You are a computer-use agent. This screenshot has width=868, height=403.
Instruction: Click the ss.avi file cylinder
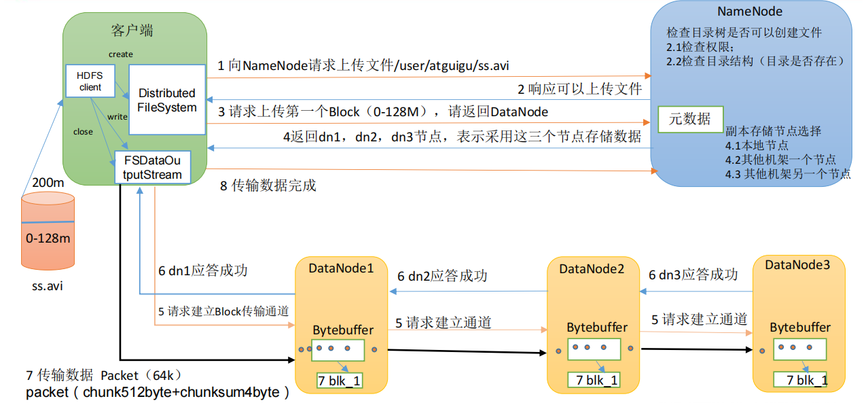pos(49,232)
